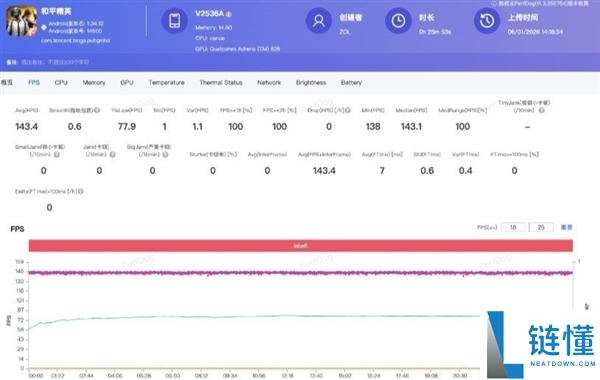This screenshot has height=380, width=600.
Task: Open the GPU tab
Action: coord(127,82)
